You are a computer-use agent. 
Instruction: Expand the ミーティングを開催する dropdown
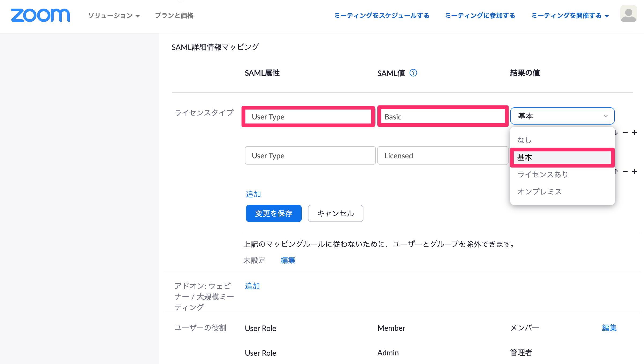(x=570, y=16)
